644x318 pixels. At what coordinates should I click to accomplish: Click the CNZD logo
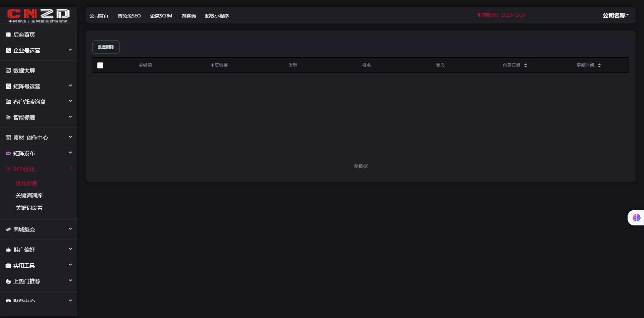tap(38, 15)
